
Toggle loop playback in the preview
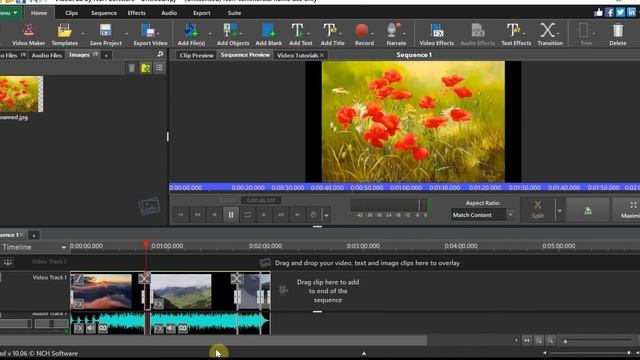tap(247, 215)
